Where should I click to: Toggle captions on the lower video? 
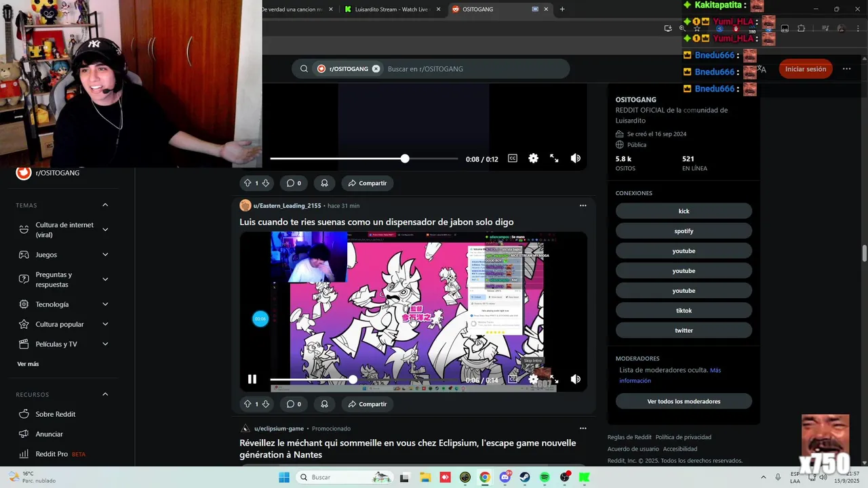point(513,380)
